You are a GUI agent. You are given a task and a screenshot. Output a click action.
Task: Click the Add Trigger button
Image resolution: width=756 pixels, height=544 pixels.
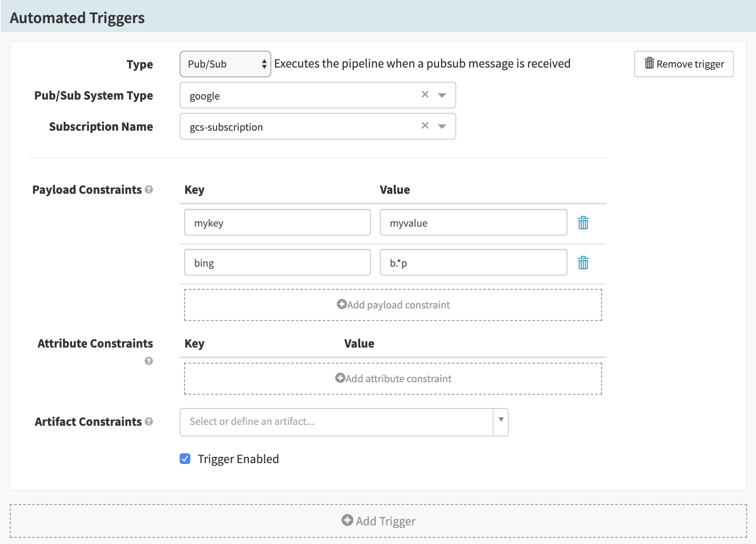(x=378, y=521)
